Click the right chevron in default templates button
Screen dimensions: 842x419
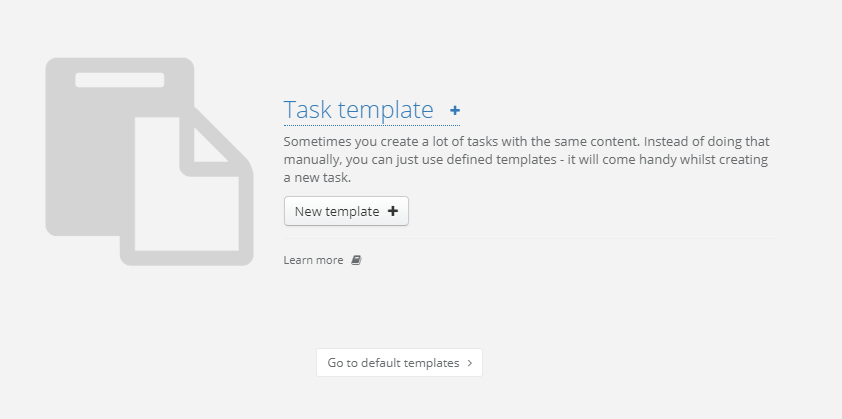[x=470, y=363]
